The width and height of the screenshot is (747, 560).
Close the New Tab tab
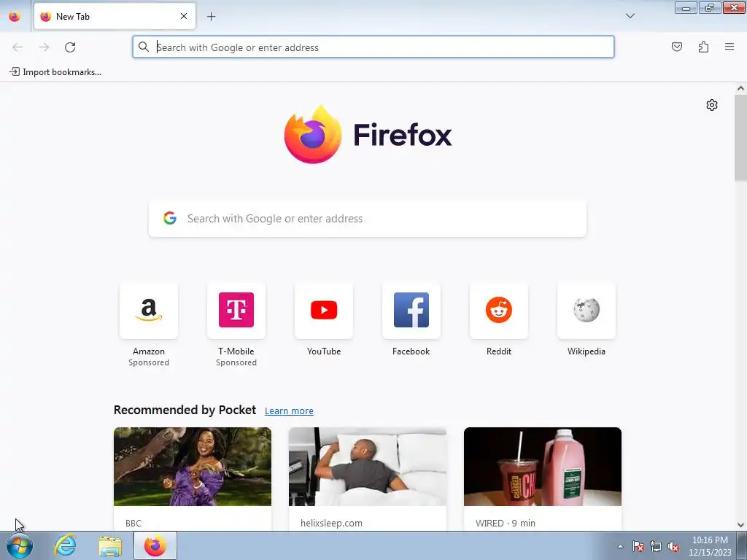coord(184,16)
